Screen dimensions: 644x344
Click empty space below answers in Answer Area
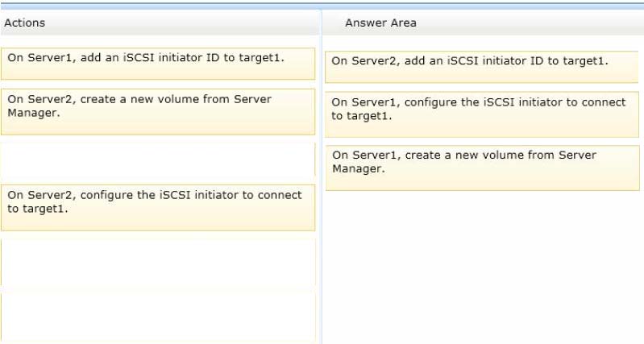(483, 267)
